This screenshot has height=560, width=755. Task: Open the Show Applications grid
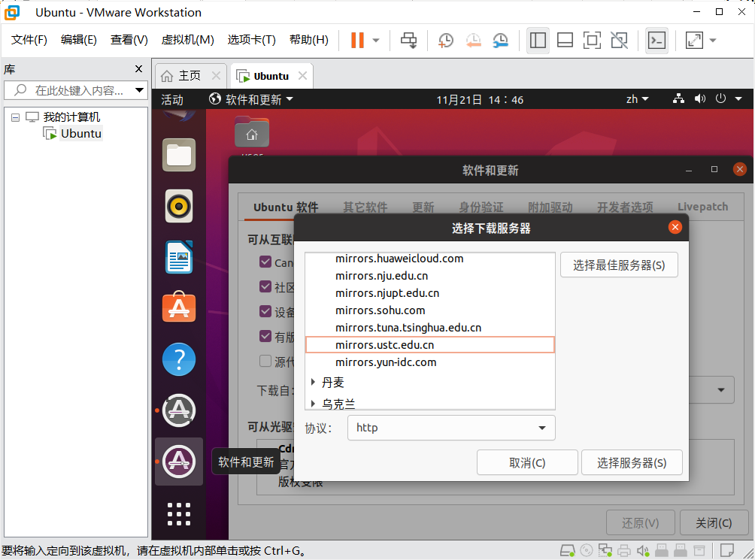point(178,513)
